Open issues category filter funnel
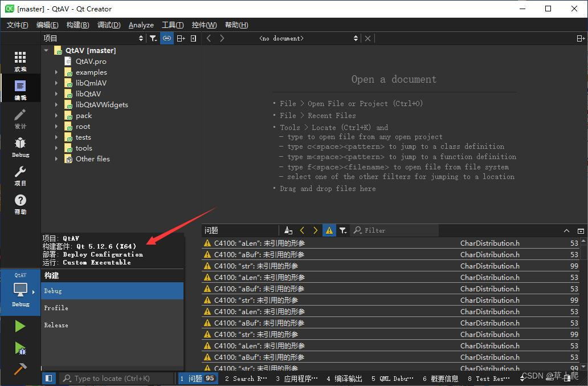The width and height of the screenshot is (588, 386). click(343, 230)
